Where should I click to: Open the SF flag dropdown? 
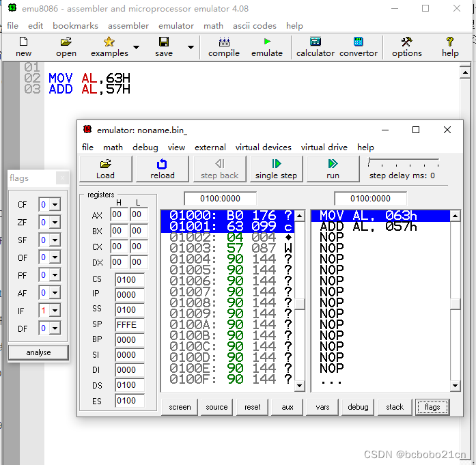tap(55, 240)
